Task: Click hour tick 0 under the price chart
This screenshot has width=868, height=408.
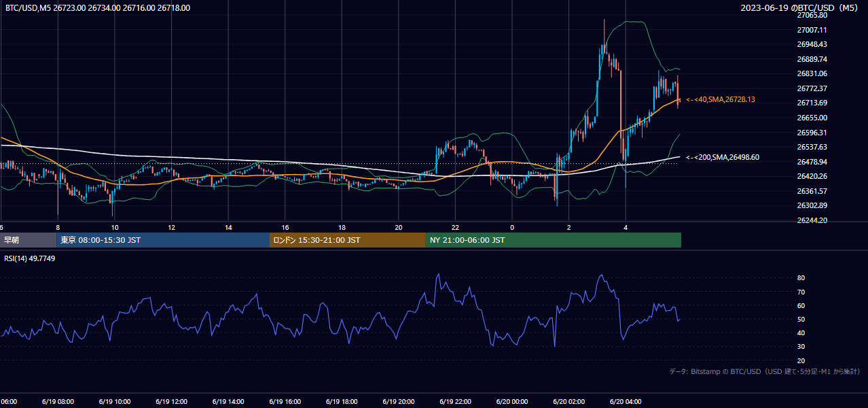Action: click(512, 228)
